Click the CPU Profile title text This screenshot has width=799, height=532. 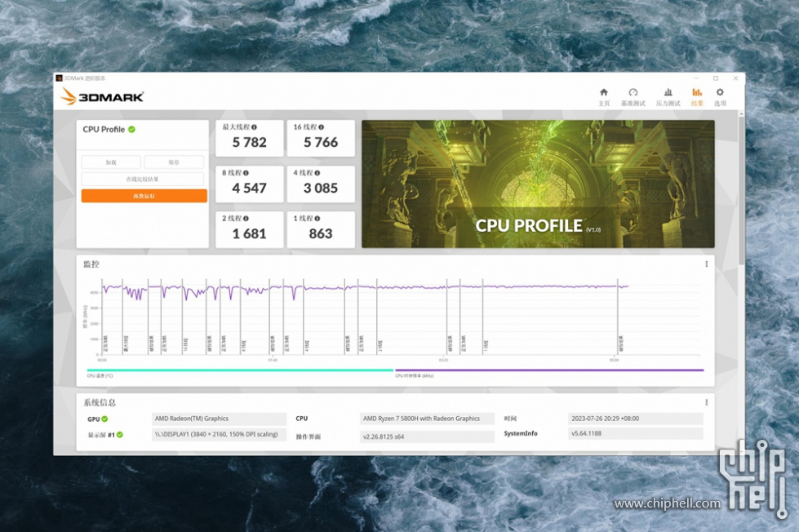click(104, 130)
